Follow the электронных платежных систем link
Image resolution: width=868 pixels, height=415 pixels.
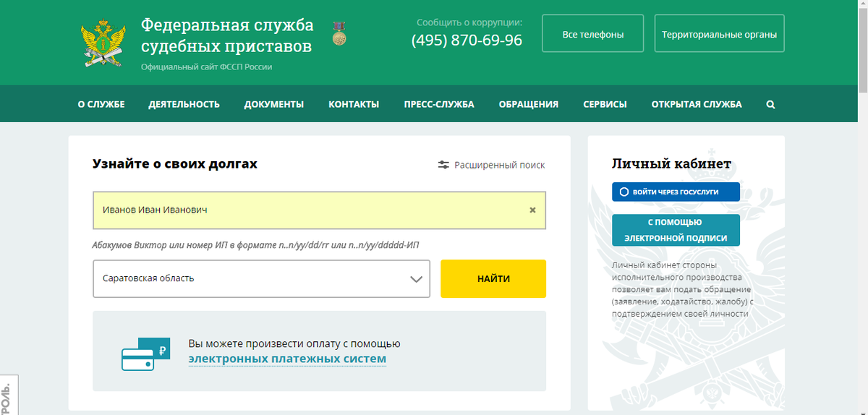(x=287, y=359)
